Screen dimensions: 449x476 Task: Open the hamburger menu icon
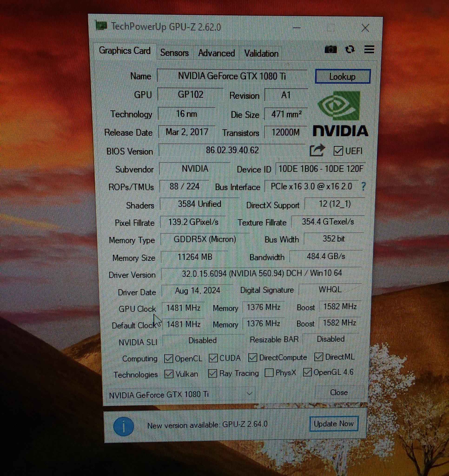click(369, 49)
